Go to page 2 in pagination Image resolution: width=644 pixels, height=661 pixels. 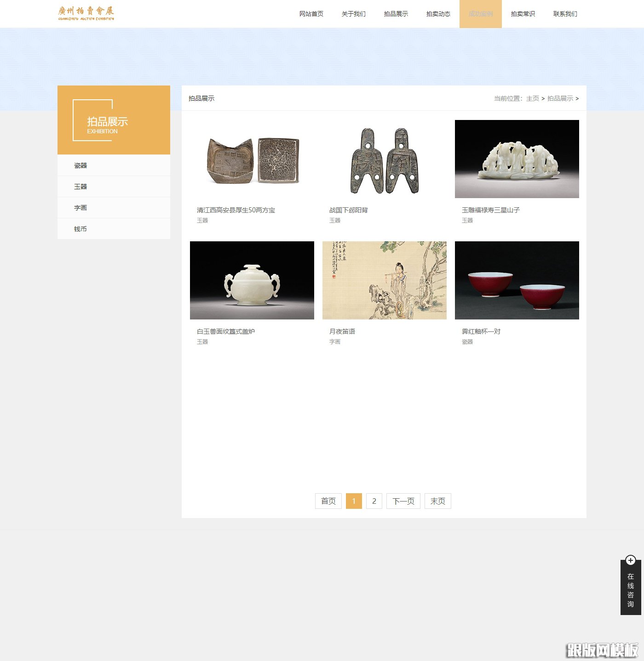374,501
